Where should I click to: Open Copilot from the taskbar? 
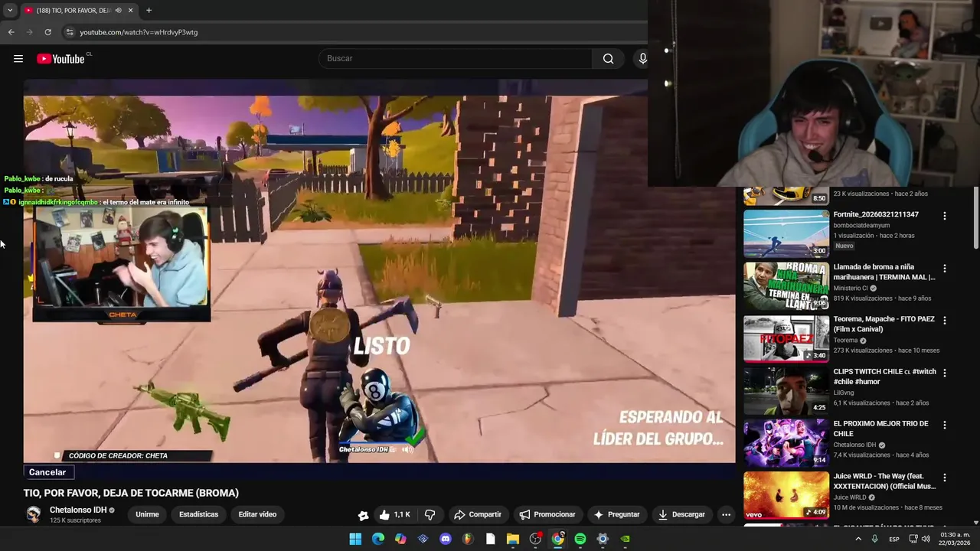click(x=400, y=539)
